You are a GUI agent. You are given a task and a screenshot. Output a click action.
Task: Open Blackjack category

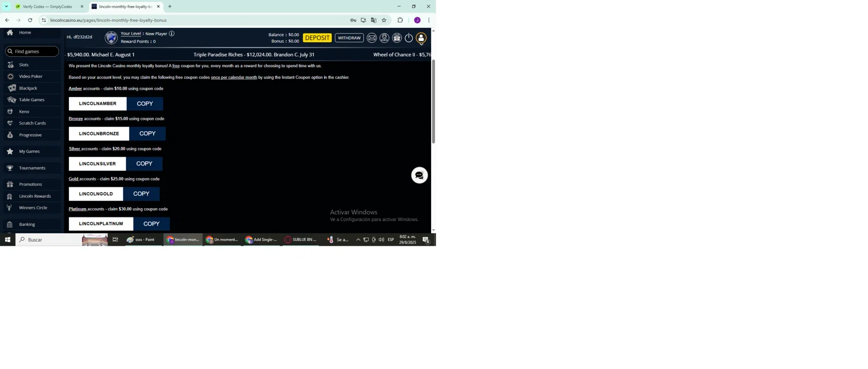(28, 88)
